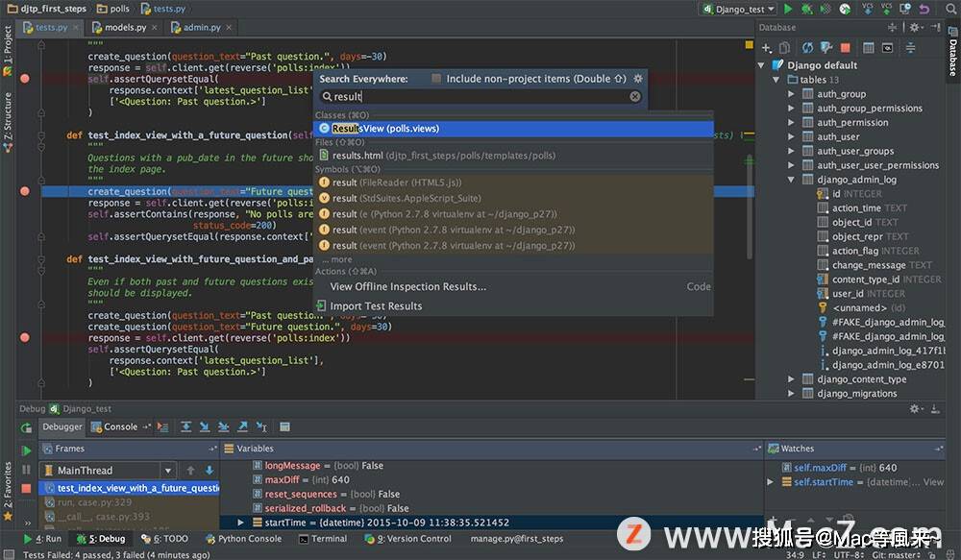
Task: Clear the search field text
Action: click(635, 96)
